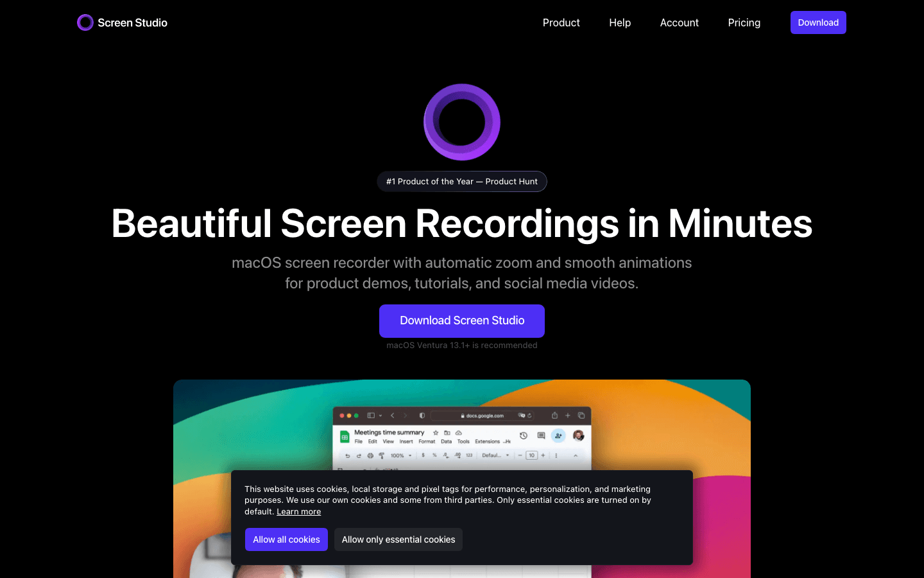Click the #1 Product of the Year badge
This screenshot has height=578, width=924.
click(462, 181)
